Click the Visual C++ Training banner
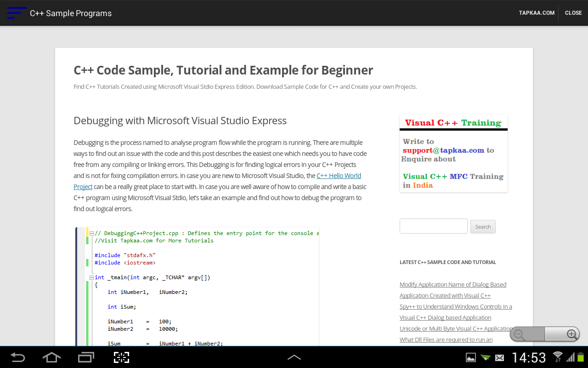588x368 pixels. 453,153
